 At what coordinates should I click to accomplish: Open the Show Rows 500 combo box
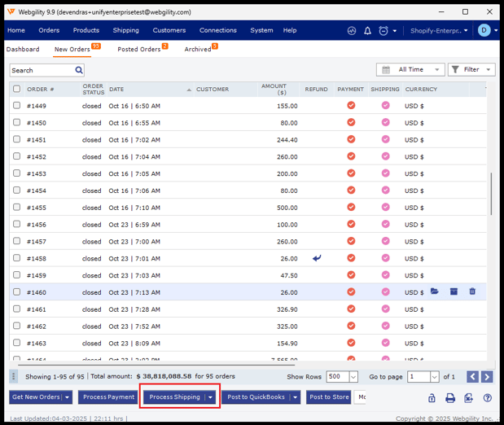coord(342,377)
